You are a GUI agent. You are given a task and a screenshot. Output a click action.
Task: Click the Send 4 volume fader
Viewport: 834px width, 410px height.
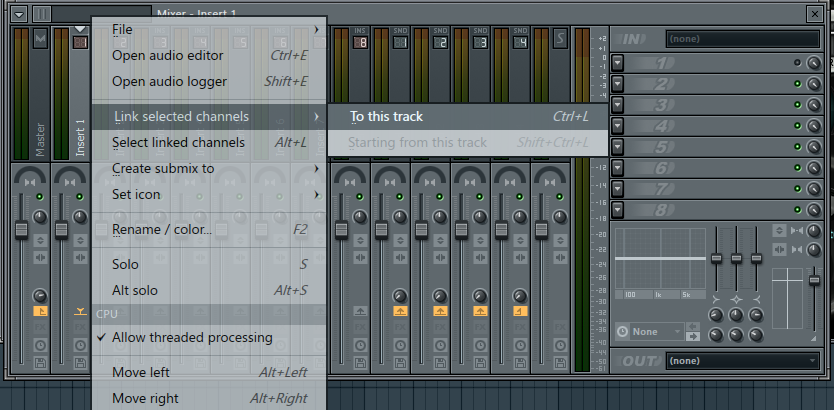pos(502,229)
